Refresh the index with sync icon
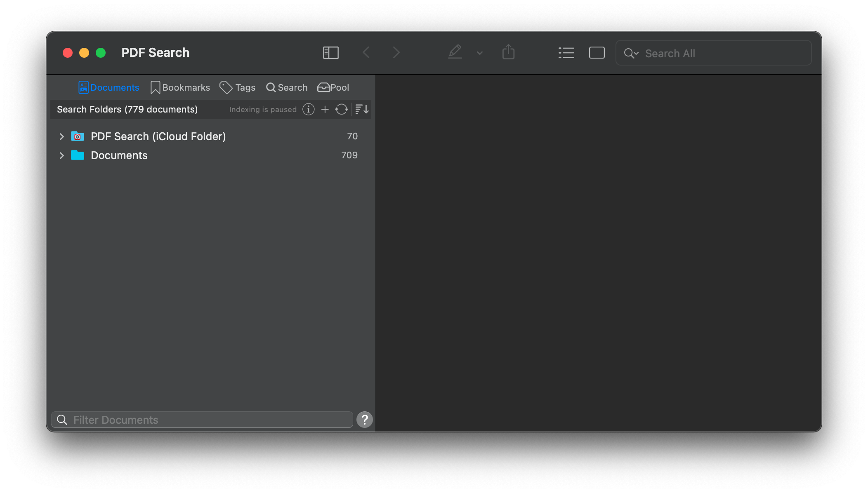The image size is (868, 493). [x=342, y=109]
